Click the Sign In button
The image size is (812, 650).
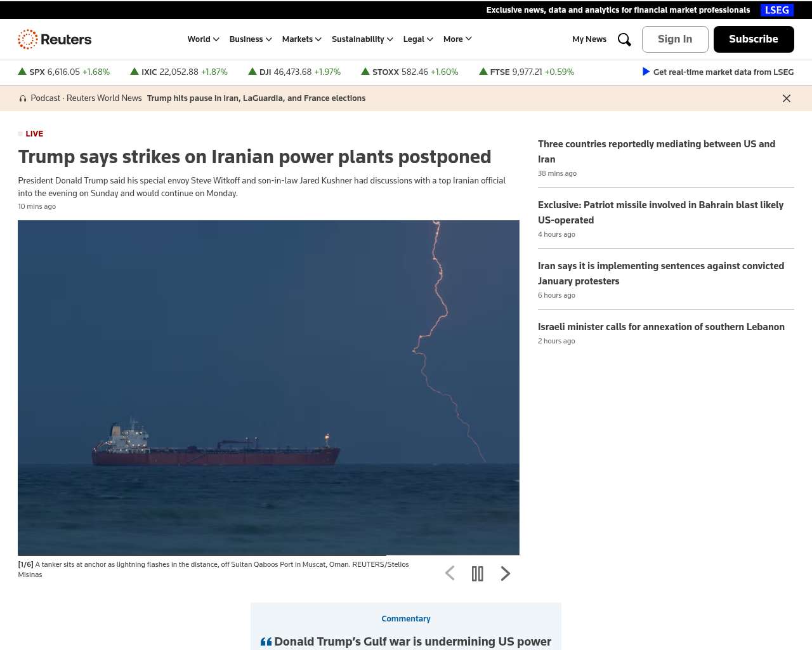pyautogui.click(x=675, y=39)
